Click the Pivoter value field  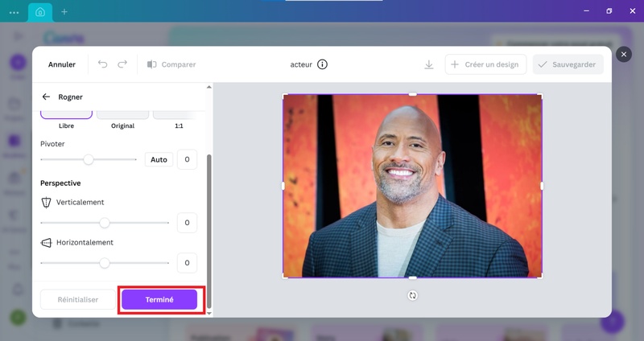tap(187, 159)
